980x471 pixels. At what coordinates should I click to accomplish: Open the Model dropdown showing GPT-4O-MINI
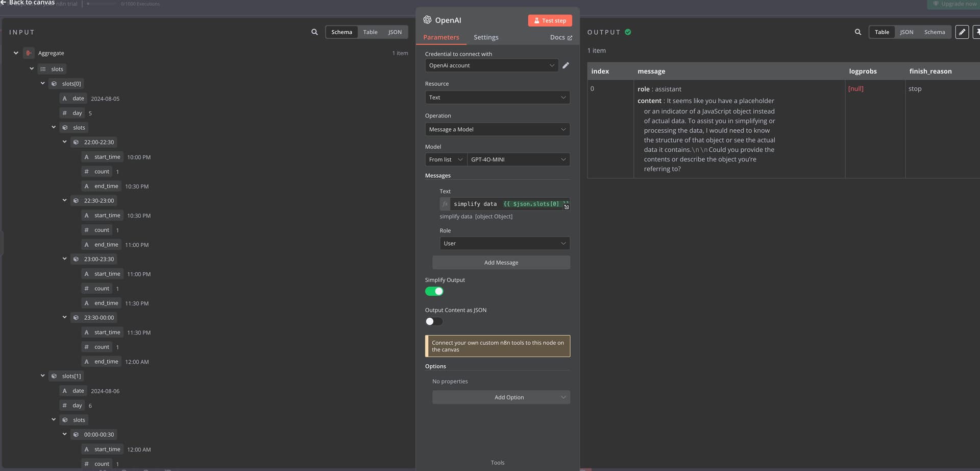[x=518, y=159]
